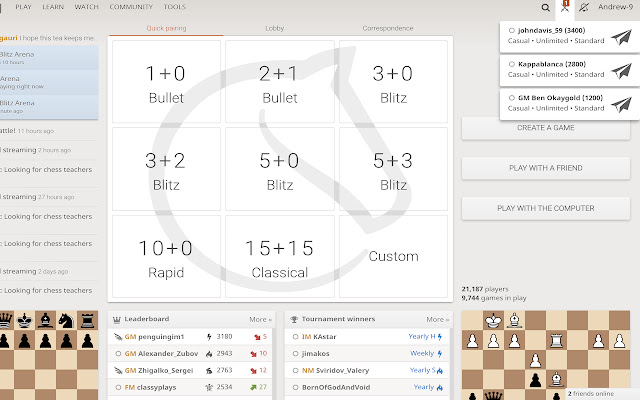Click paper plane icon for GM Ben Okaygold challenge
This screenshot has width=640, height=400.
(621, 105)
